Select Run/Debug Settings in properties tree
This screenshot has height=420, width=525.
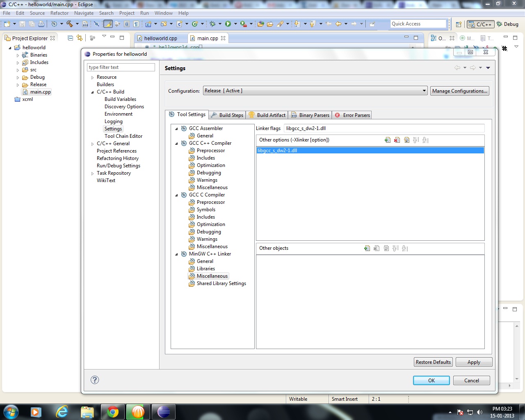[x=119, y=166]
